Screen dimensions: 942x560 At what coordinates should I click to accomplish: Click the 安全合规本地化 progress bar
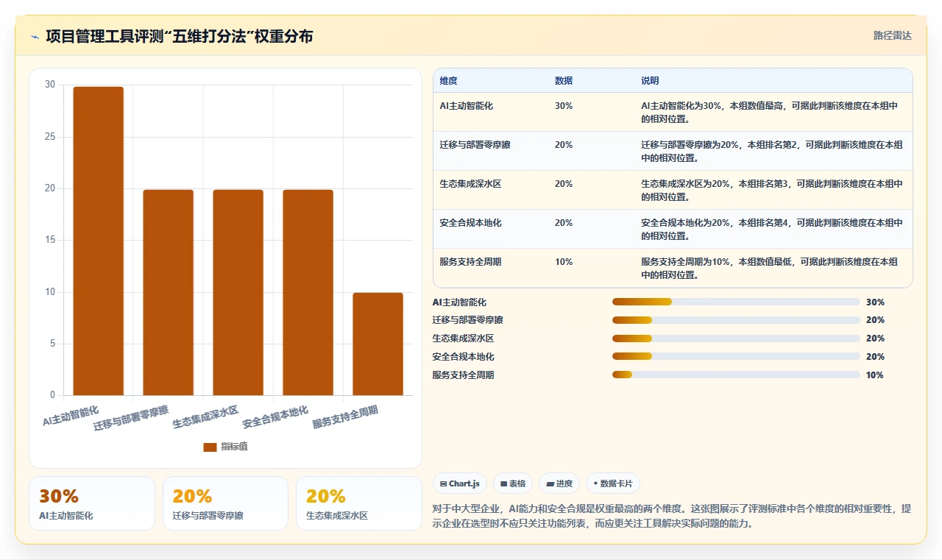coord(736,356)
